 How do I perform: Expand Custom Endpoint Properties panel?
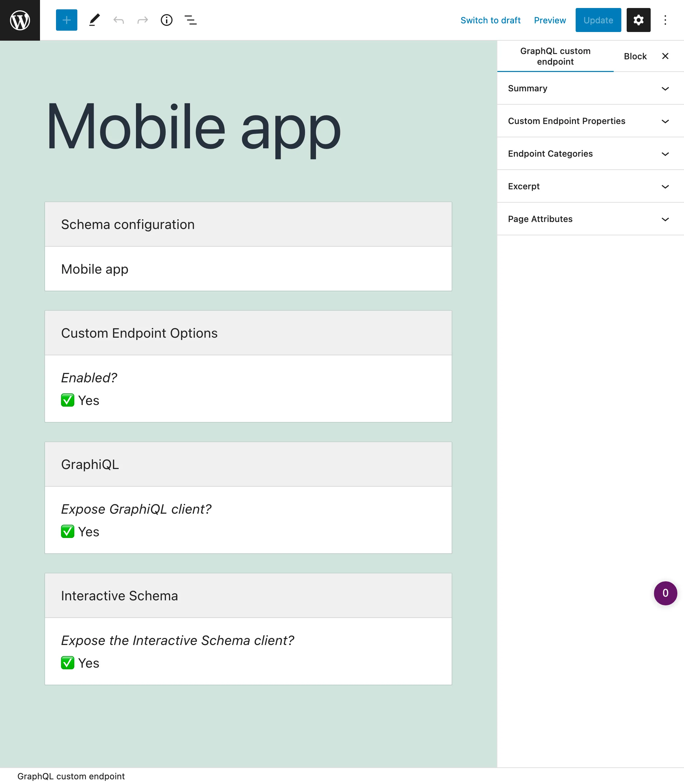(x=590, y=121)
